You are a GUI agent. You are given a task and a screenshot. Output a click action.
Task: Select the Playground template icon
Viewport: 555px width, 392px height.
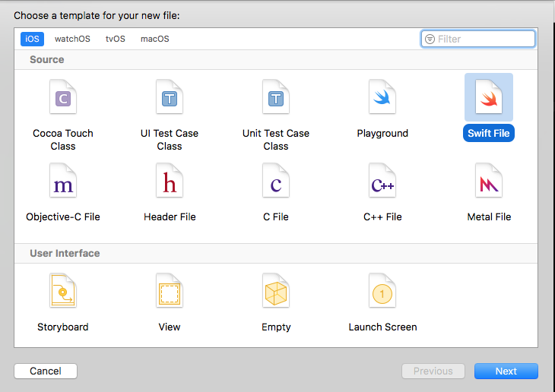[382, 98]
